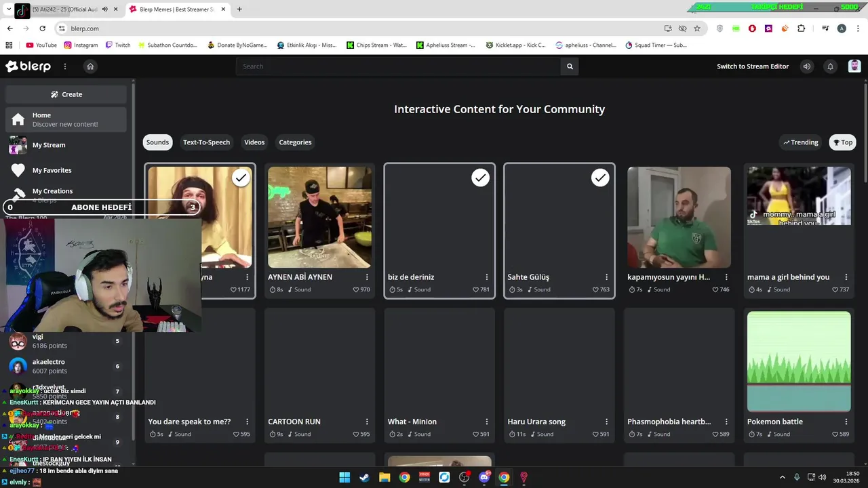The image size is (868, 488).
Task: Open options for You dare speak to me??
Action: 247,422
